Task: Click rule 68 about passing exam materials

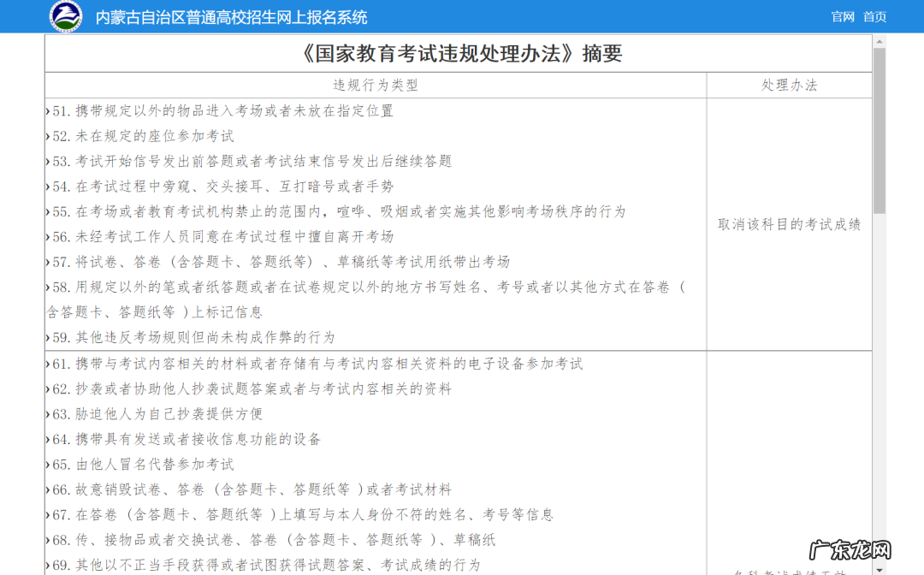Action: 275,540
